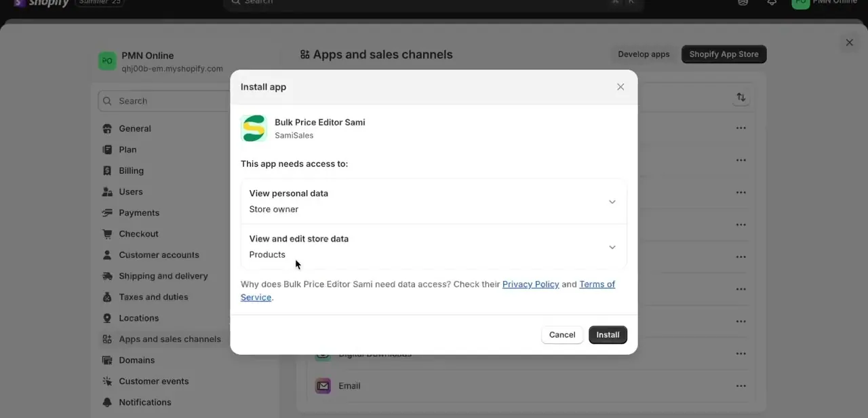Image resolution: width=868 pixels, height=418 pixels.
Task: Open General settings gear-store icon in sidebar
Action: coord(107,128)
